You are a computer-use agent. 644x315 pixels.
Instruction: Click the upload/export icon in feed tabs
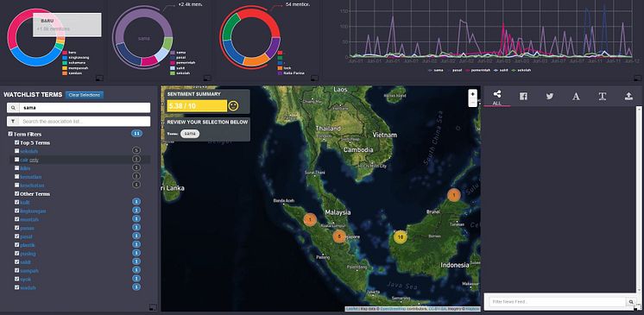[628, 97]
